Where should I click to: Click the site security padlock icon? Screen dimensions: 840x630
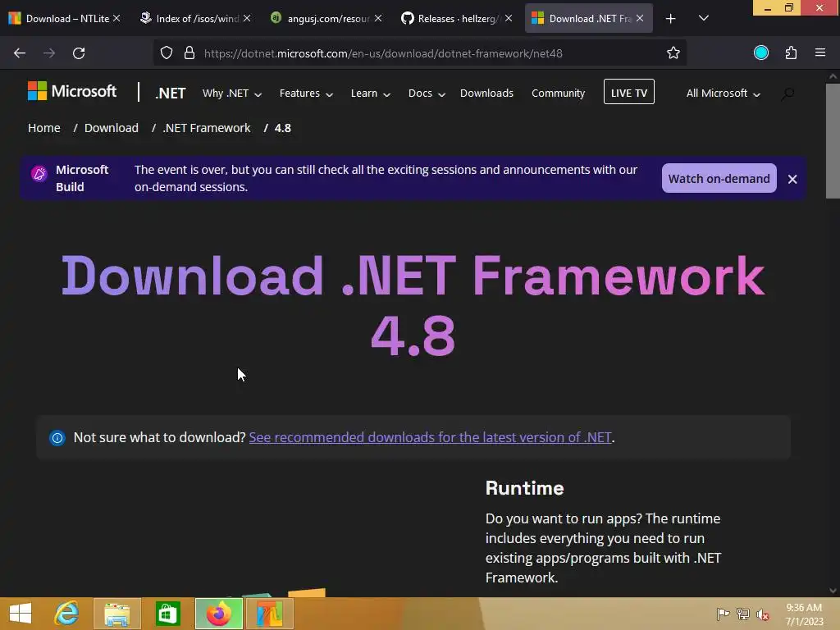[189, 53]
